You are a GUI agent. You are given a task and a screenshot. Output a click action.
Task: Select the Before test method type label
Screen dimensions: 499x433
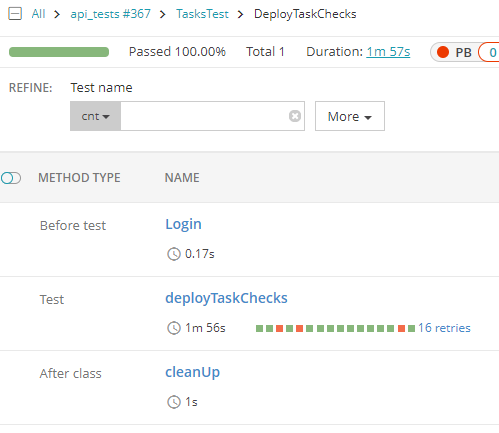click(73, 226)
